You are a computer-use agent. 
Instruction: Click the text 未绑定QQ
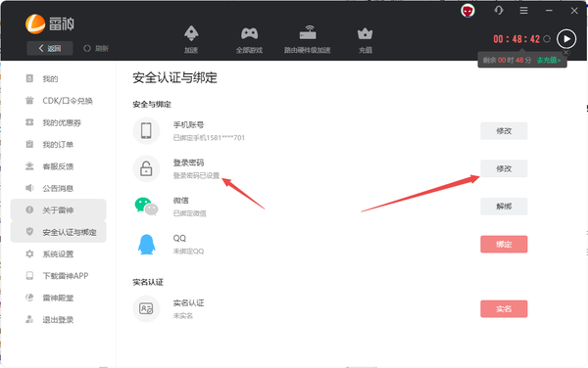(188, 252)
